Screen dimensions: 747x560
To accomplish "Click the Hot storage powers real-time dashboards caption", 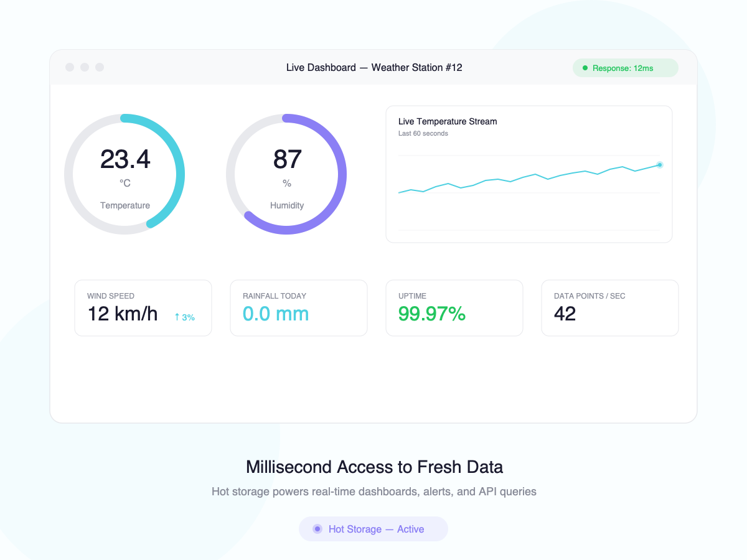I will click(x=374, y=492).
